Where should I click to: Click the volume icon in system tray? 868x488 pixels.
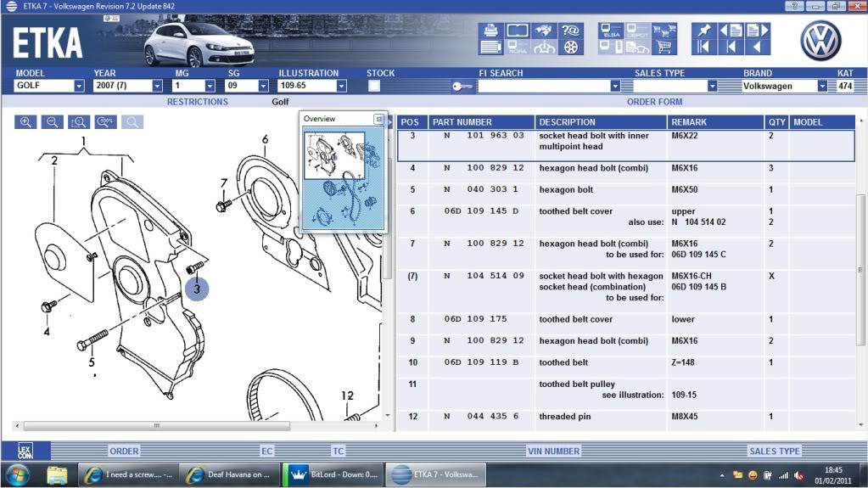click(798, 475)
